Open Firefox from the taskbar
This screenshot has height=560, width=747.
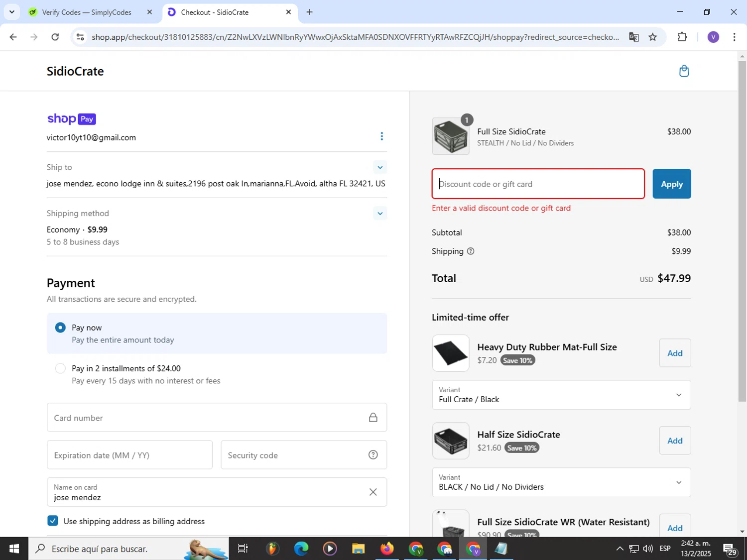(x=387, y=549)
